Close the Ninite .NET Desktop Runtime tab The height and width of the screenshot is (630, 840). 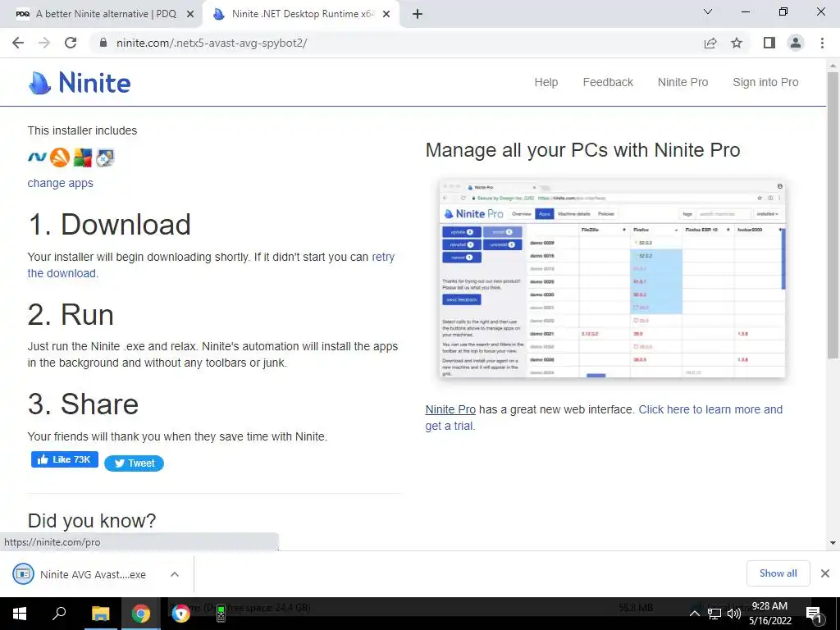tap(386, 15)
